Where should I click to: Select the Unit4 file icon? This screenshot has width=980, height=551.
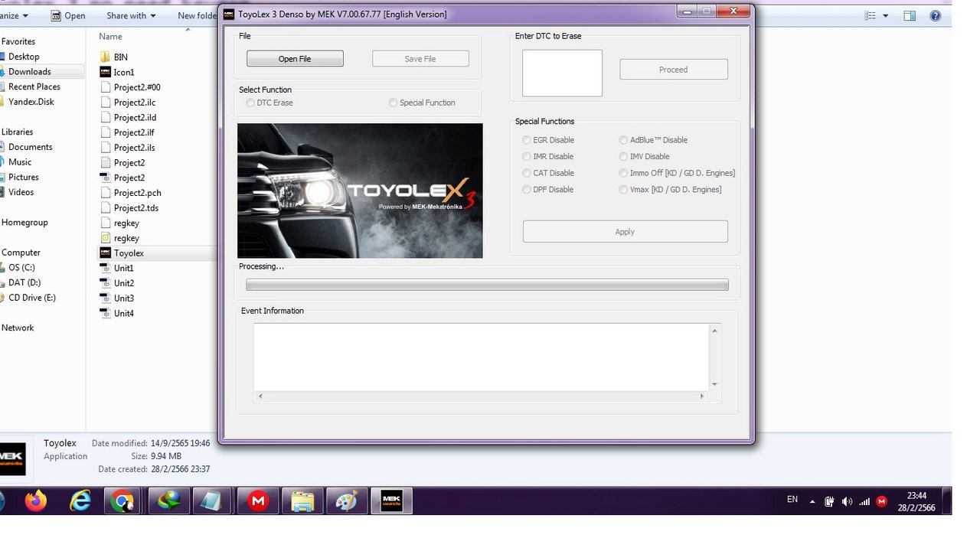pos(106,313)
